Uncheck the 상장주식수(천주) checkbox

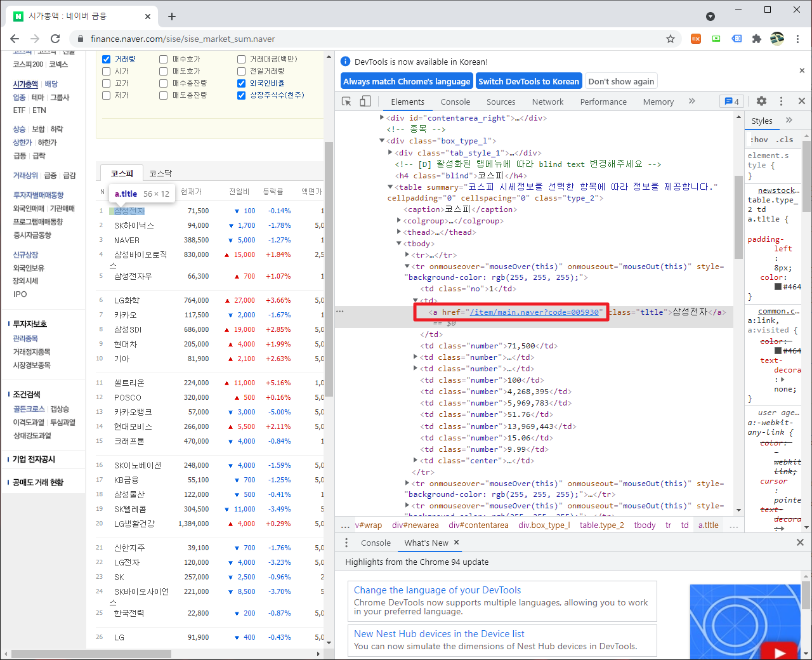[x=241, y=95]
